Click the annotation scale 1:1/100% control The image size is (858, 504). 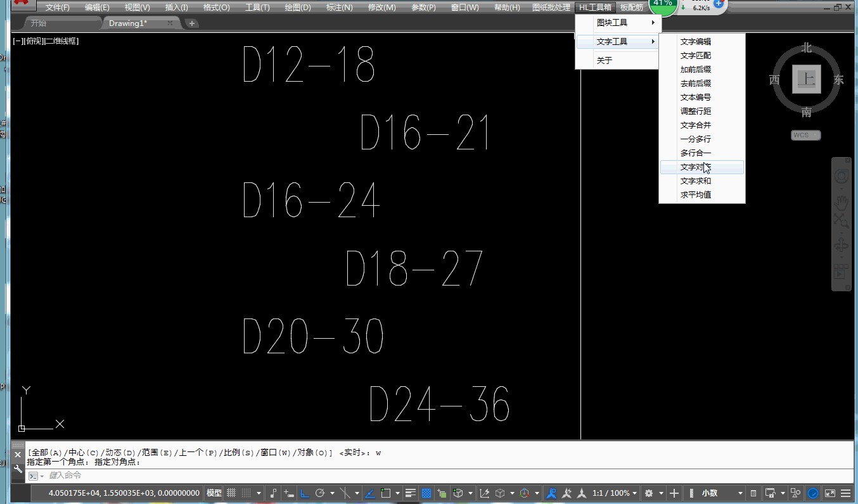tap(611, 493)
